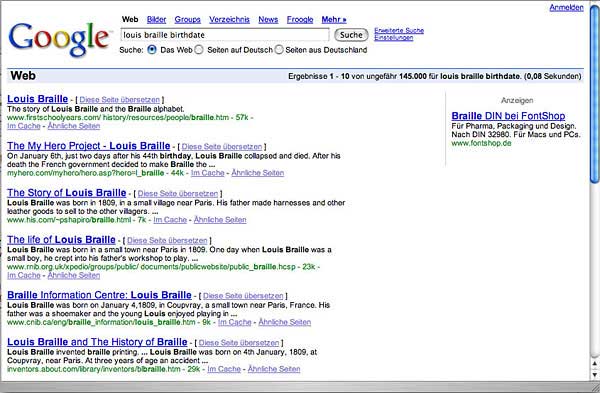The width and height of the screenshot is (600, 393).
Task: Click the Anmelden link
Action: click(x=566, y=8)
